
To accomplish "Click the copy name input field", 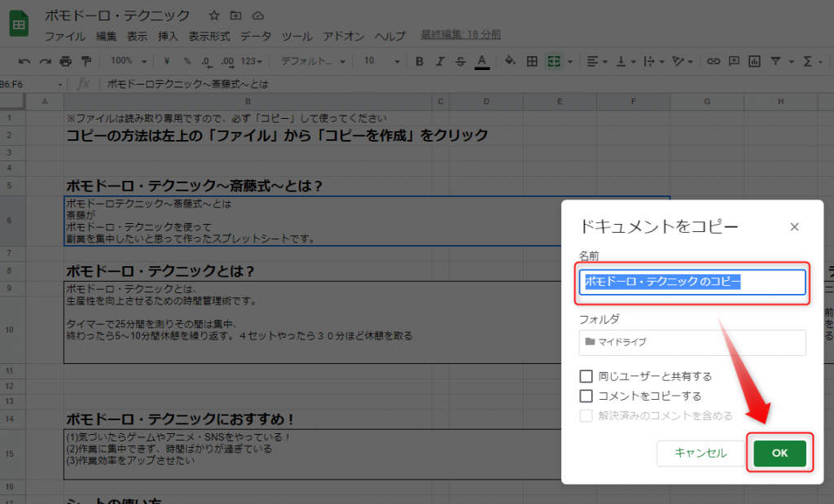I will tap(692, 282).
